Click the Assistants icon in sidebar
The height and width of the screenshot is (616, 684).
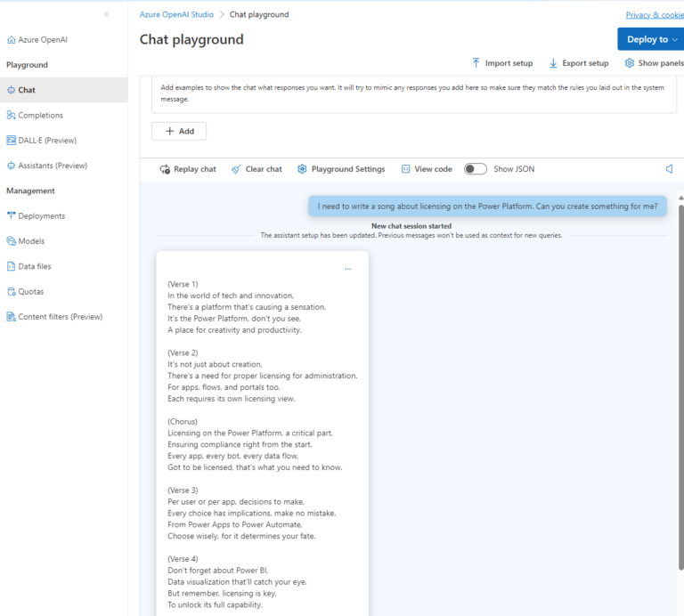click(x=12, y=166)
